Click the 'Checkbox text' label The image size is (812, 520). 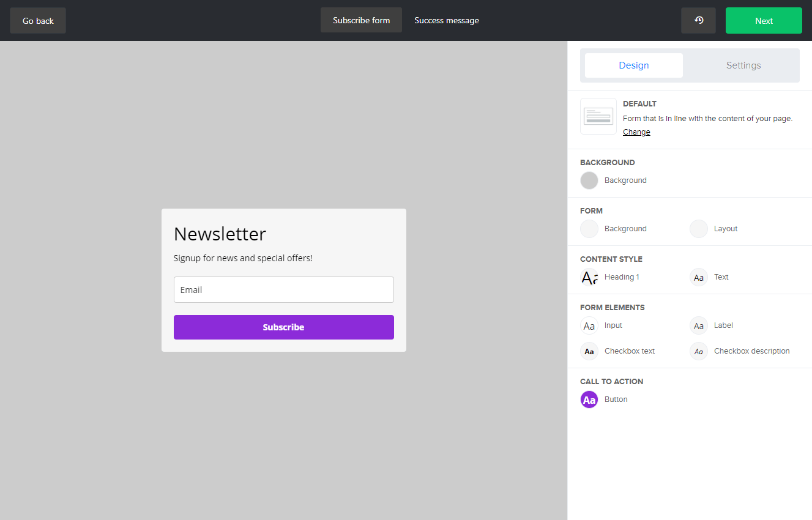pyautogui.click(x=630, y=351)
